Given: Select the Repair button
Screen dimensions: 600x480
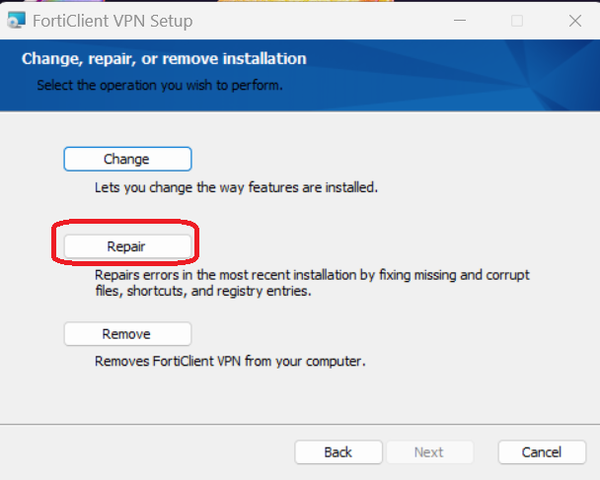Looking at the screenshot, I should 127,246.
